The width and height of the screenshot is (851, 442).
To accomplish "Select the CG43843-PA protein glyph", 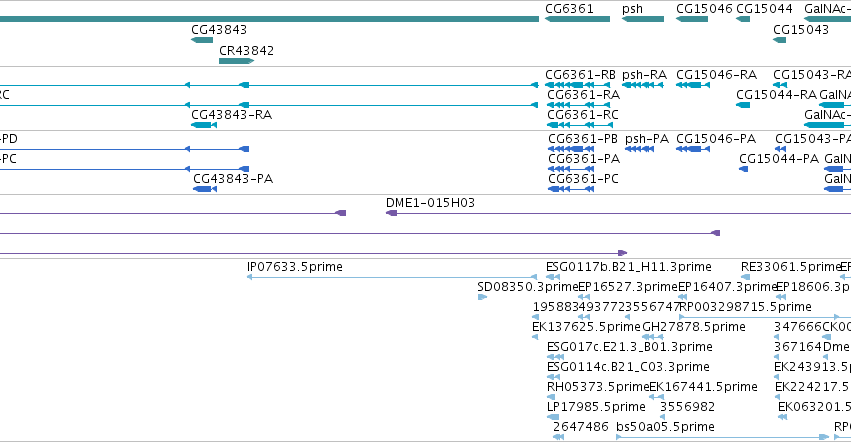I will tap(205, 189).
